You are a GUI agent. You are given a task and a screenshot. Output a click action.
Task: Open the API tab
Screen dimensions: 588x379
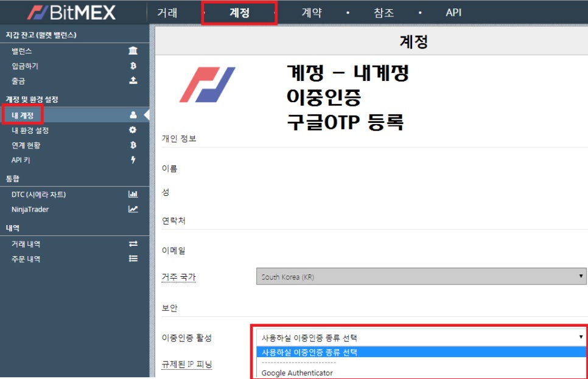click(x=453, y=13)
